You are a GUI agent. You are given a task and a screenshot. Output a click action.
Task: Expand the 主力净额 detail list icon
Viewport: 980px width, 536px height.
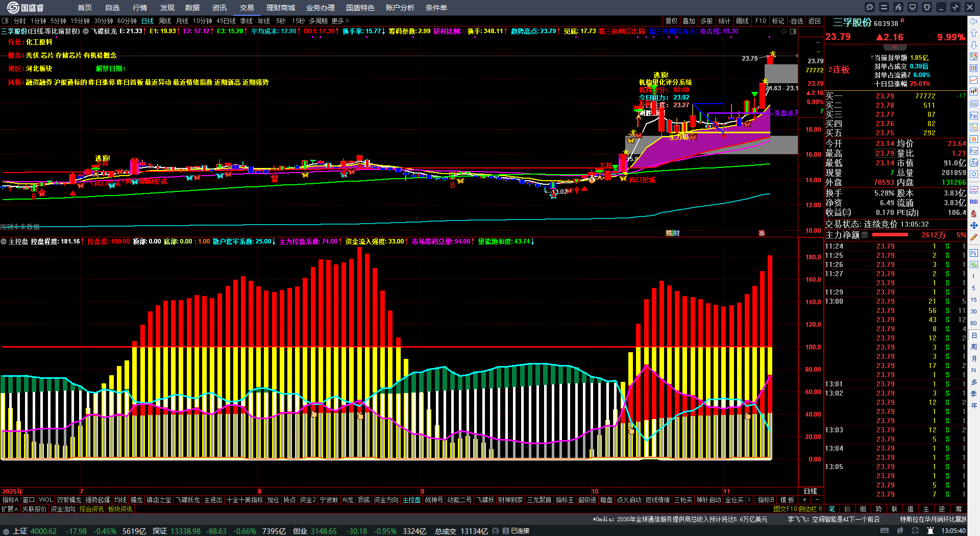click(865, 235)
